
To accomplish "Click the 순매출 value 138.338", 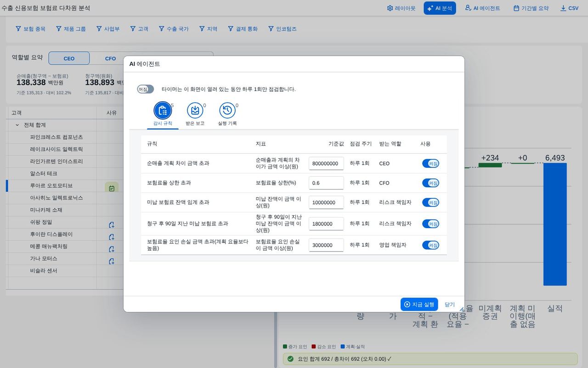I will [31, 83].
